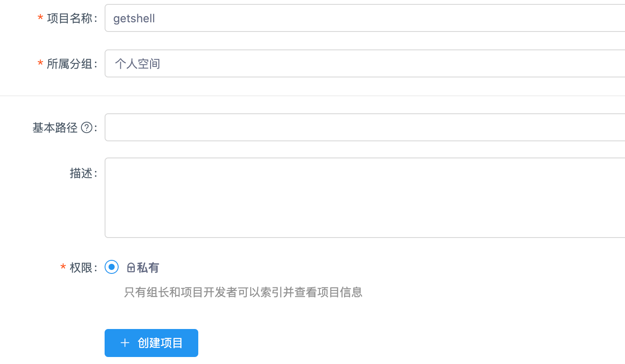Image resolution: width=625 pixels, height=364 pixels.
Task: Click the red asterisk before 项目名称
Action: tap(40, 18)
